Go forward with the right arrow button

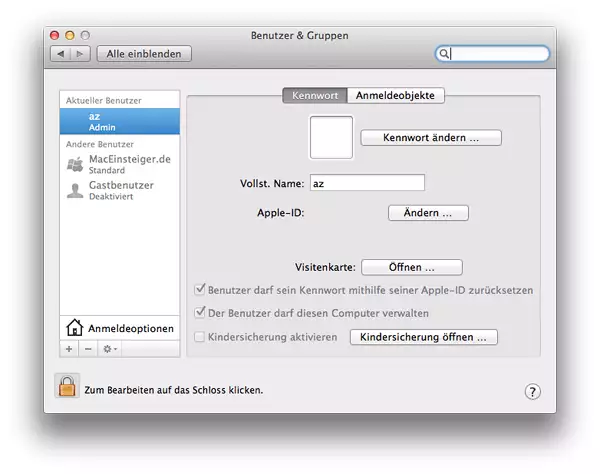click(80, 54)
